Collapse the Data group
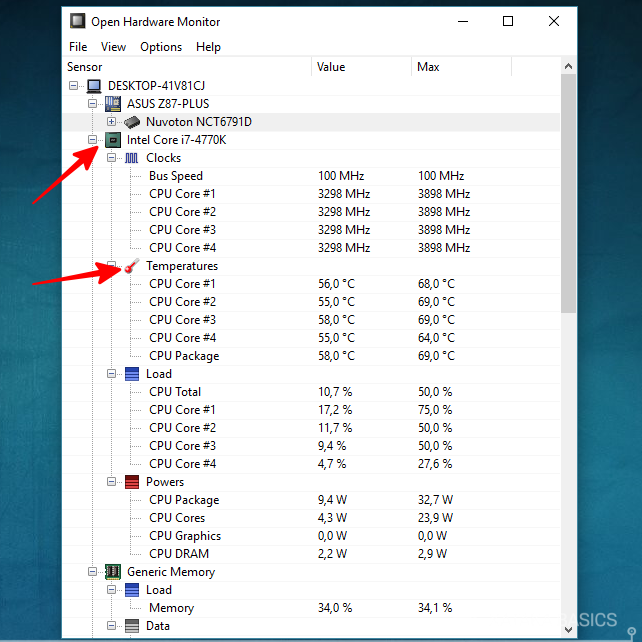Screen dimensions: 642x642 click(x=111, y=626)
